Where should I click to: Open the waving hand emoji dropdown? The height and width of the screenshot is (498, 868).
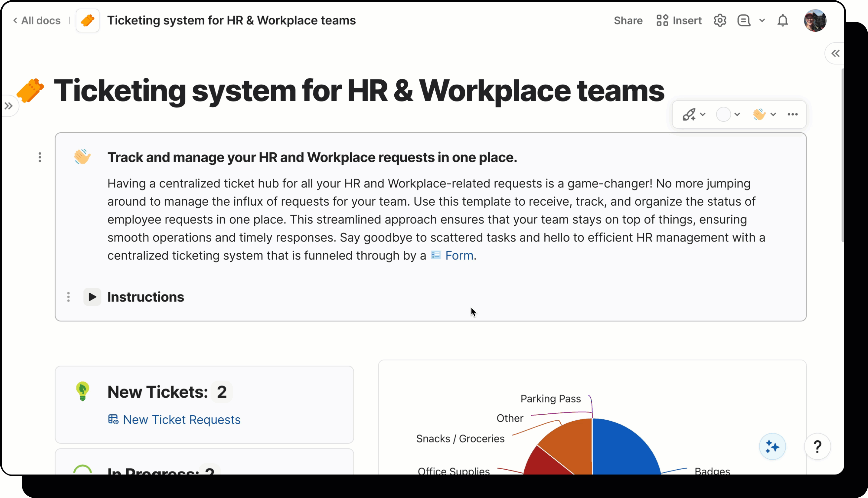(x=764, y=114)
